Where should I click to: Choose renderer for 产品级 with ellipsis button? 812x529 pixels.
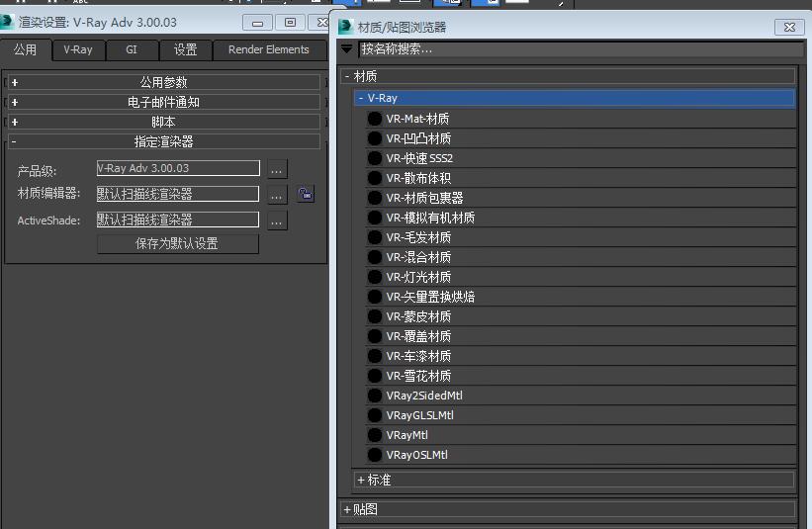(277, 169)
